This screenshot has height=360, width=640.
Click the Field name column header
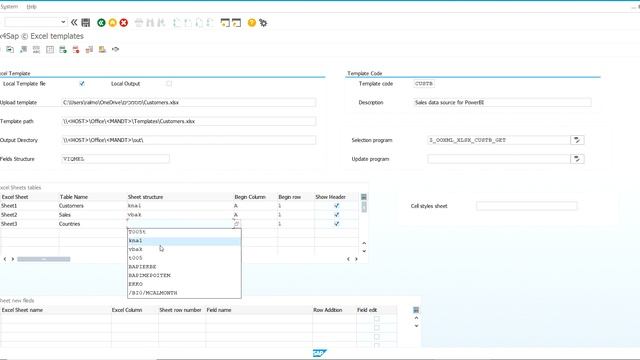point(259,310)
